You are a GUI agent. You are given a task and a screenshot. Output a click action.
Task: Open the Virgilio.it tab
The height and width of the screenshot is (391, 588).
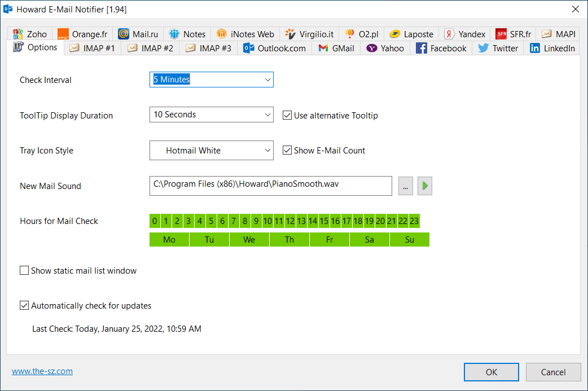point(309,34)
